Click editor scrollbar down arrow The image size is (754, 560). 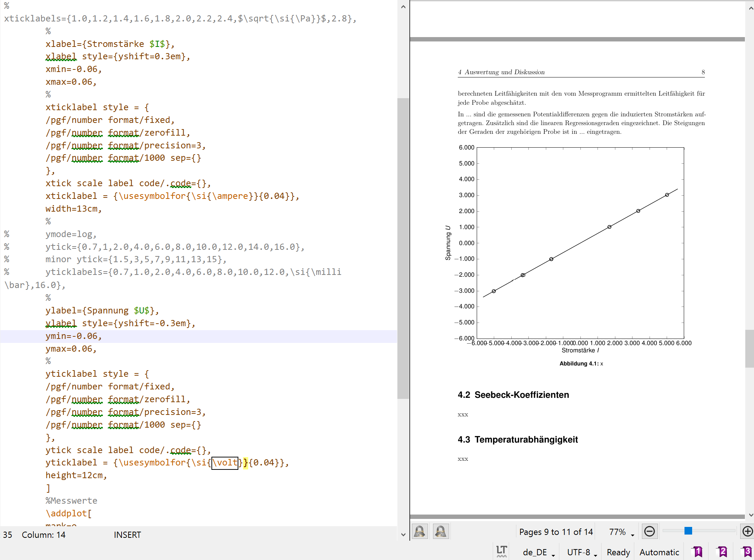[403, 535]
